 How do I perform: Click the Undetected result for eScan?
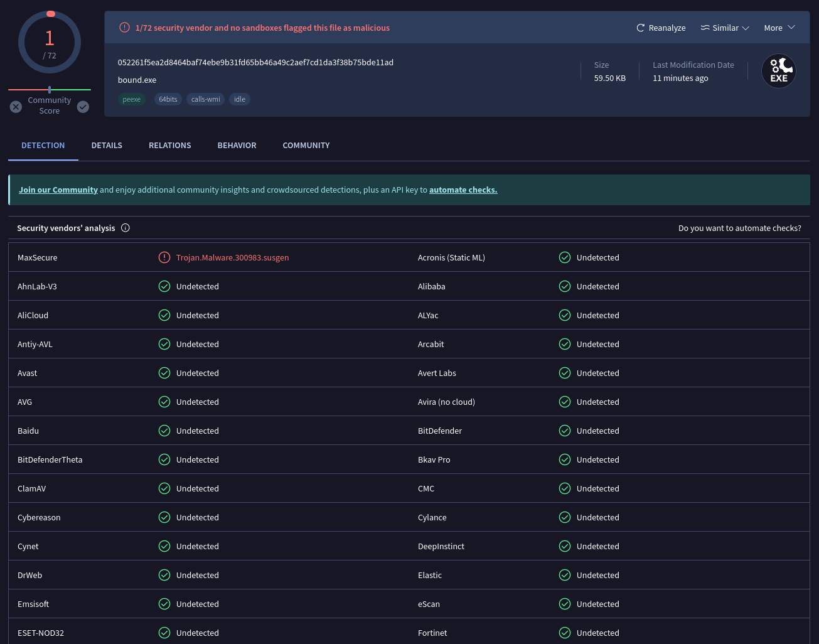coord(598,604)
